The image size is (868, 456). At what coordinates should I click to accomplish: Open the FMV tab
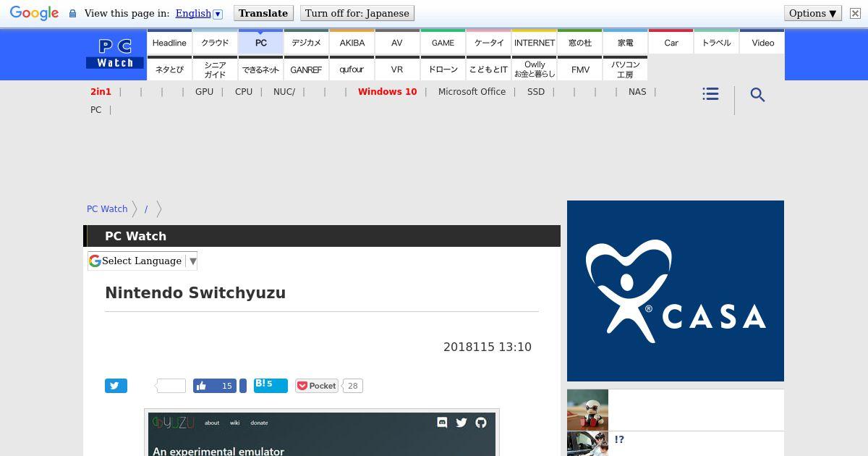click(x=579, y=69)
